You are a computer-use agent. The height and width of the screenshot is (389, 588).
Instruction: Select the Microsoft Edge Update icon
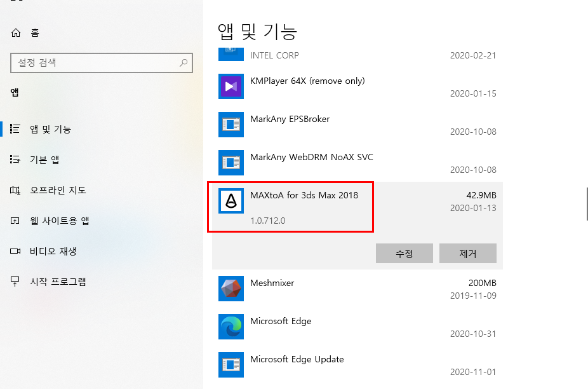[231, 365]
